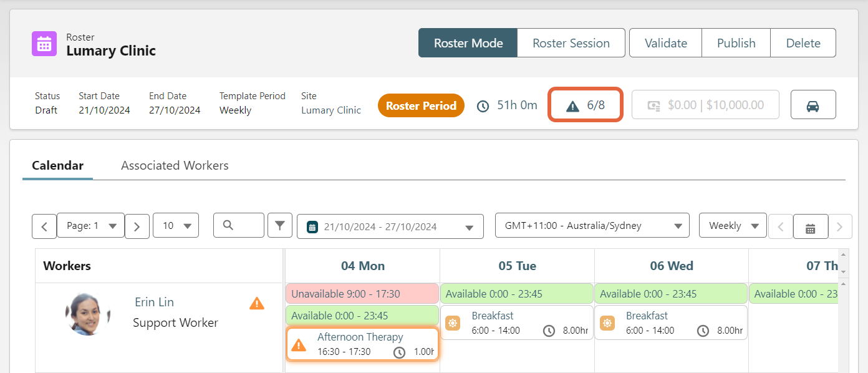The height and width of the screenshot is (373, 868).
Task: Click the clock icon on Afternoon Therapy shift
Action: coord(399,352)
